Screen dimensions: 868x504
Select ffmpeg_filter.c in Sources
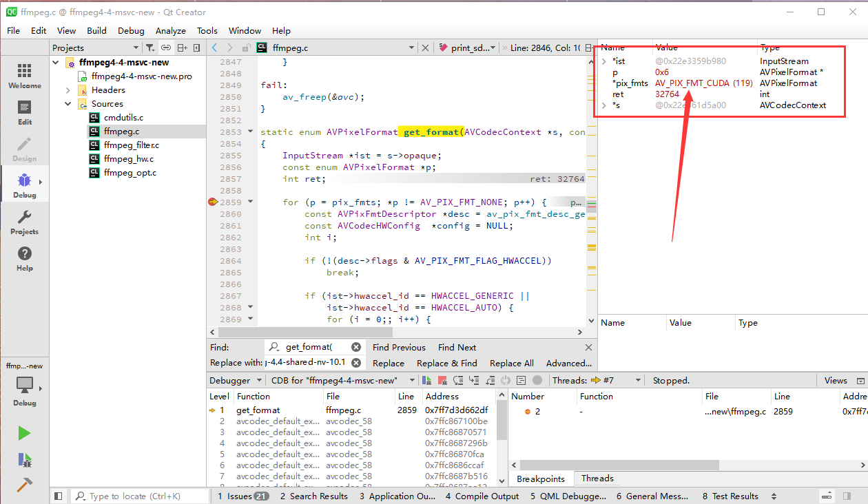[131, 145]
